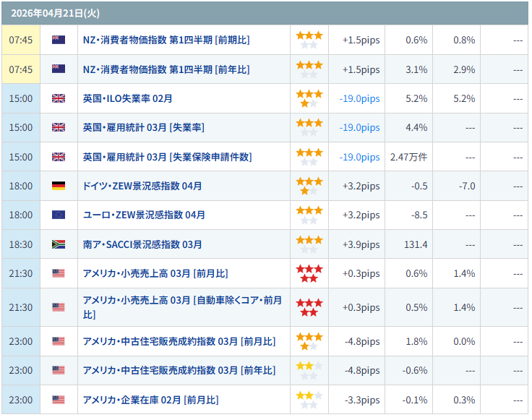532x420 pixels.
Task: View ユーロ・ZEW景況感指数 04月 details
Action: (x=144, y=215)
